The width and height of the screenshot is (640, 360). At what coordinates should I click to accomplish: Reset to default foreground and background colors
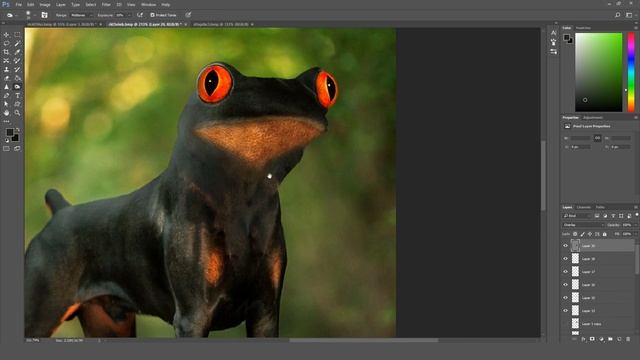(x=7, y=140)
